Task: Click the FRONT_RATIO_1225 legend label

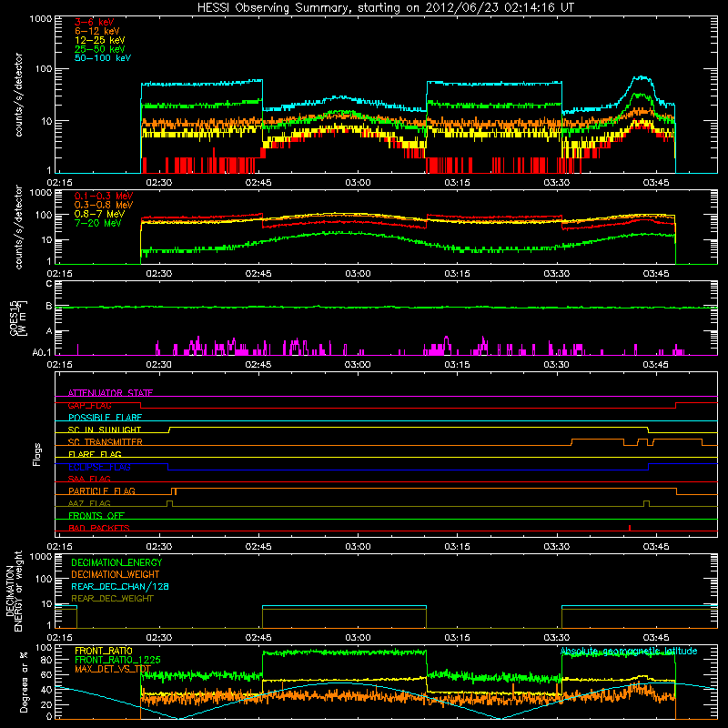Action: point(117,660)
